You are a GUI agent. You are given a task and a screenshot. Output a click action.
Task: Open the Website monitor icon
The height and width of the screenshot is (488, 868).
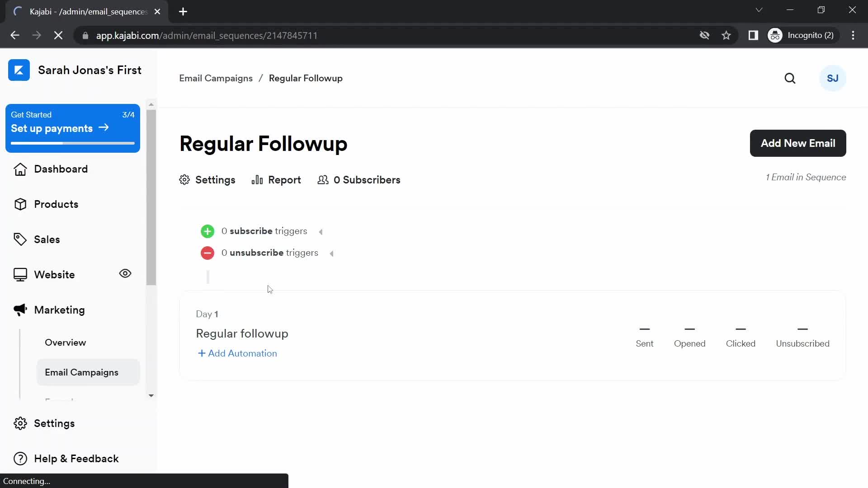coord(20,275)
